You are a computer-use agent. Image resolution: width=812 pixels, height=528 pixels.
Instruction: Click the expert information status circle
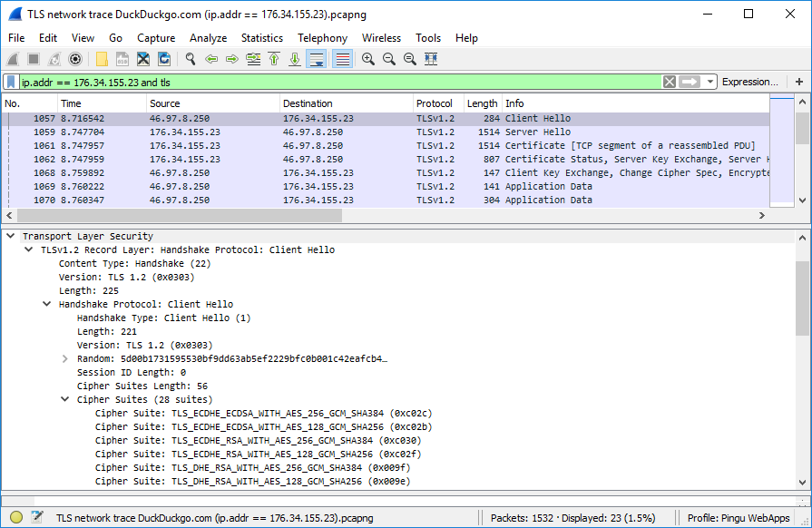(x=16, y=517)
